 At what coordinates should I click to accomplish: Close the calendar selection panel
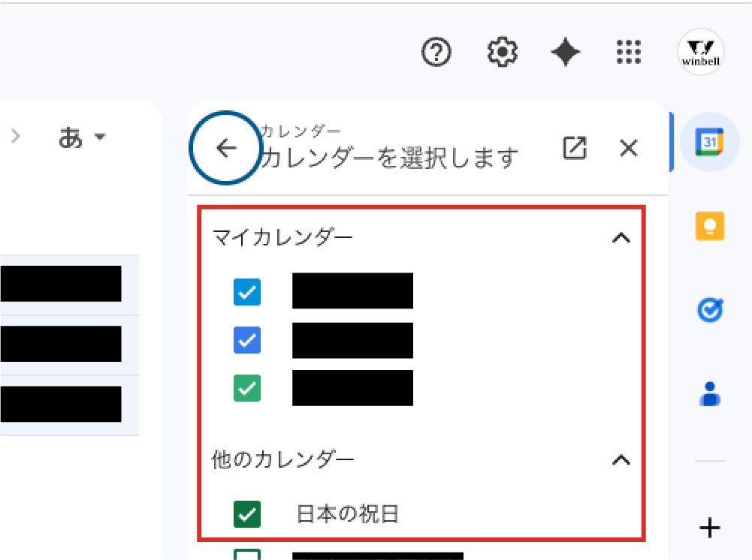click(x=629, y=148)
